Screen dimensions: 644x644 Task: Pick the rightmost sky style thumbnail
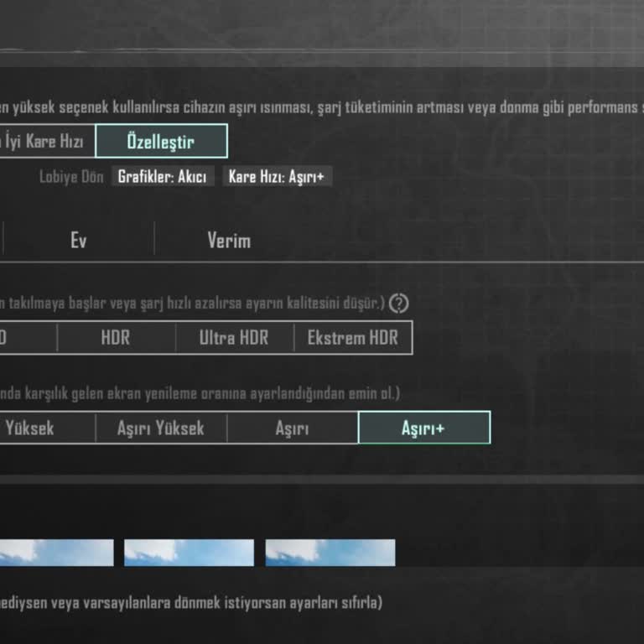[330, 553]
